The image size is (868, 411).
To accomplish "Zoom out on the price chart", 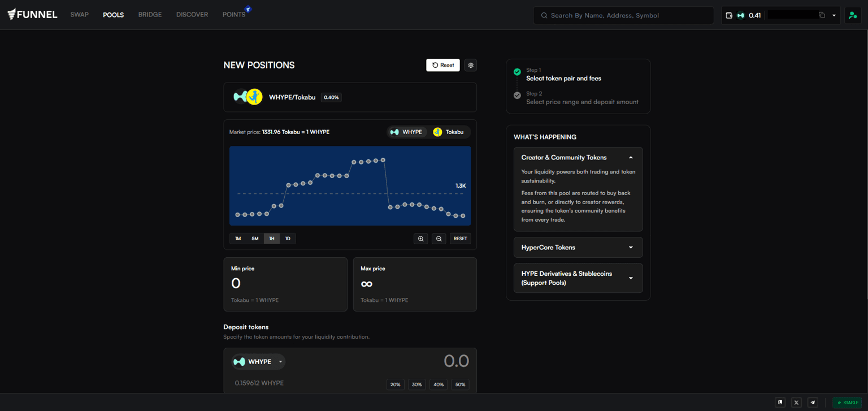I will coord(439,239).
